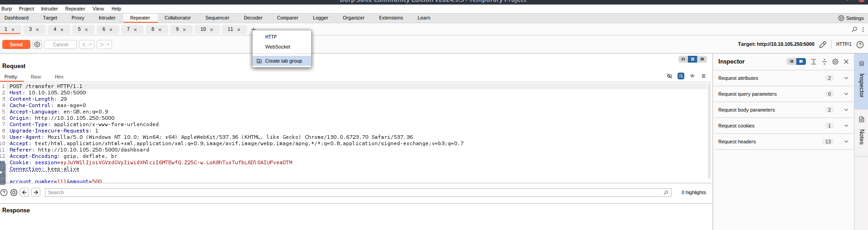Open Repeater send settings gear icon
Image resolution: width=868 pixels, height=230 pixels.
click(37, 44)
